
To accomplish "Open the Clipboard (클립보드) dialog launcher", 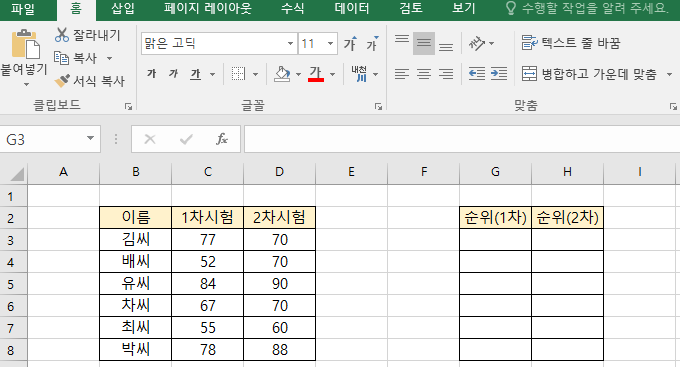I will [128, 107].
